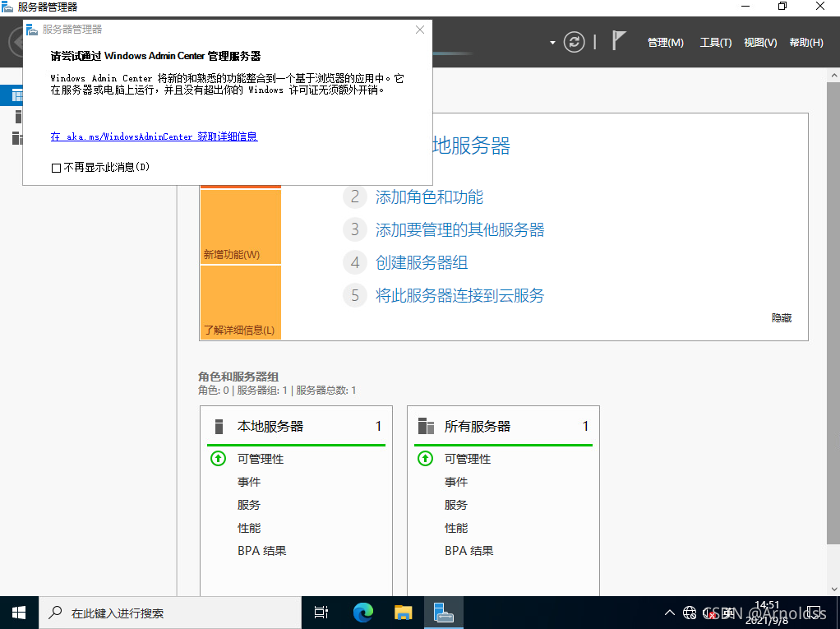Open the aka.ms/WindowsAdminCenter details link

coord(155,136)
